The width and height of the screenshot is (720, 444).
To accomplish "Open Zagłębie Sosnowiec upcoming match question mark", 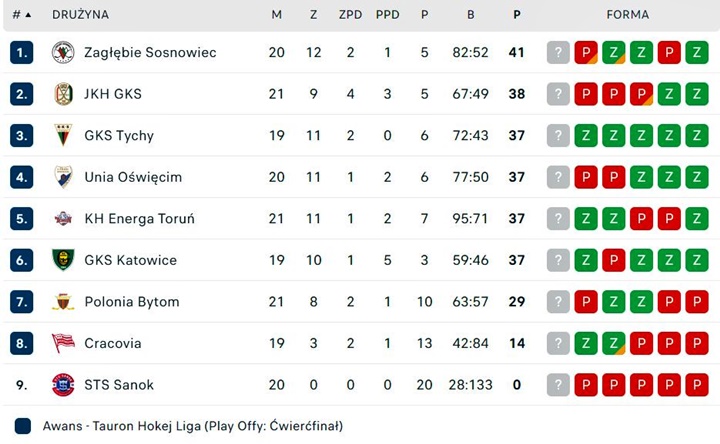I will click(558, 52).
